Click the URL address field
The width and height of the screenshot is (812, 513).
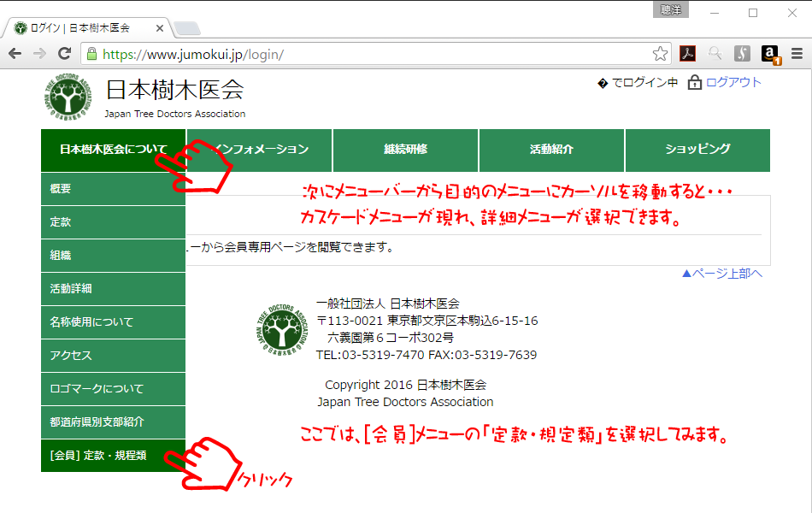tap(375, 55)
